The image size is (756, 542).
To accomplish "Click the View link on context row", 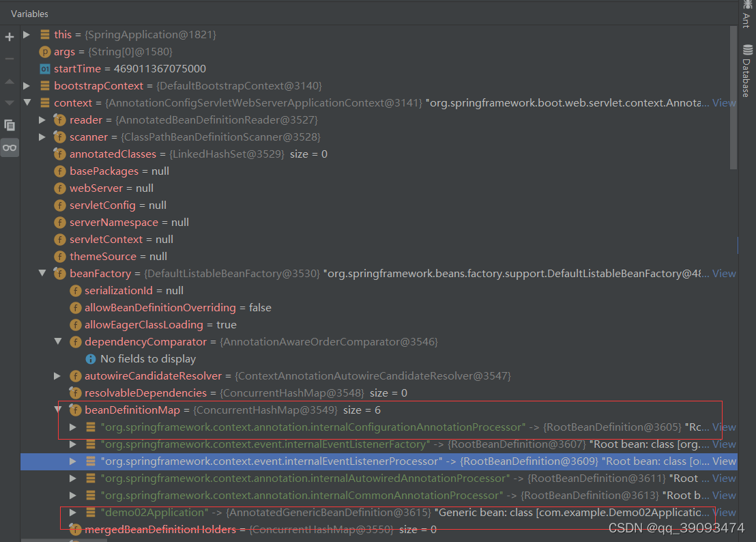I will pyautogui.click(x=724, y=103).
